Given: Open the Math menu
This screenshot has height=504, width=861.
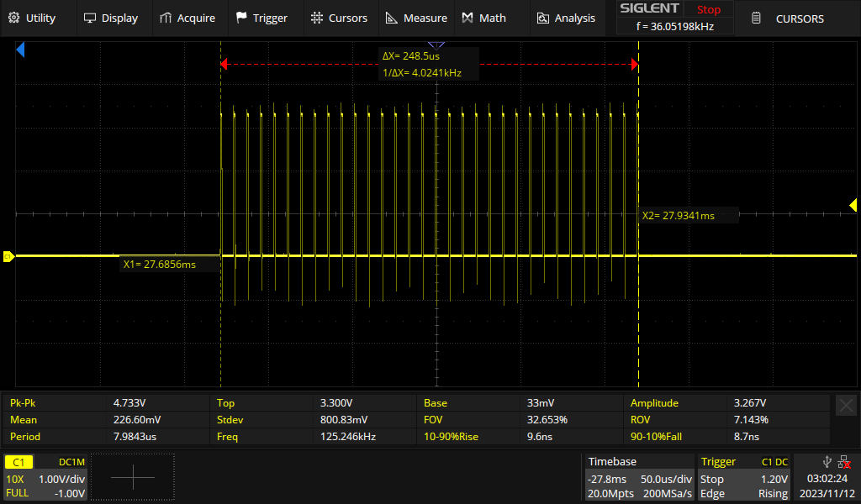Looking at the screenshot, I should tap(483, 18).
